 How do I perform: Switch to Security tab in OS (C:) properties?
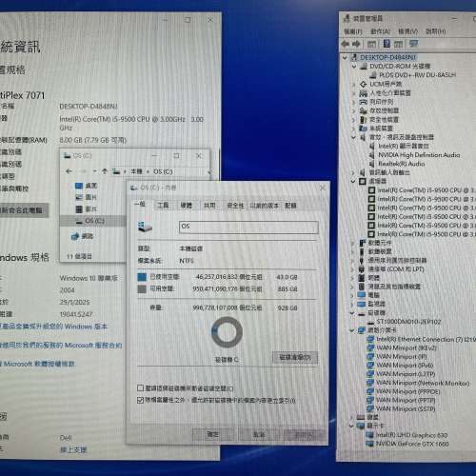[x=235, y=206]
